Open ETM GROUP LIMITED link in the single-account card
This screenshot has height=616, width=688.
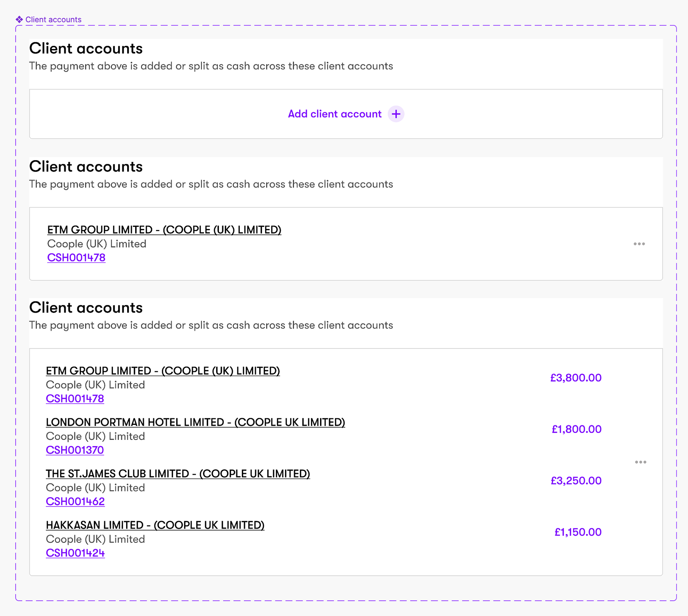pyautogui.click(x=164, y=230)
